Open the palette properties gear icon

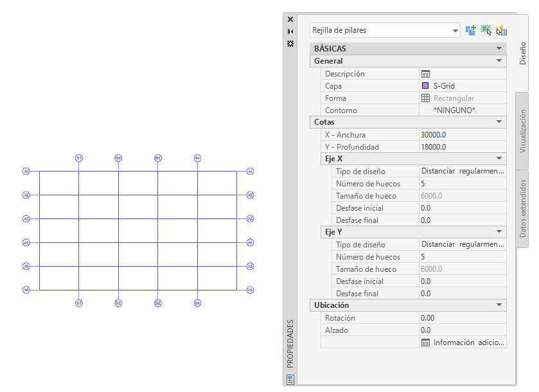(290, 43)
